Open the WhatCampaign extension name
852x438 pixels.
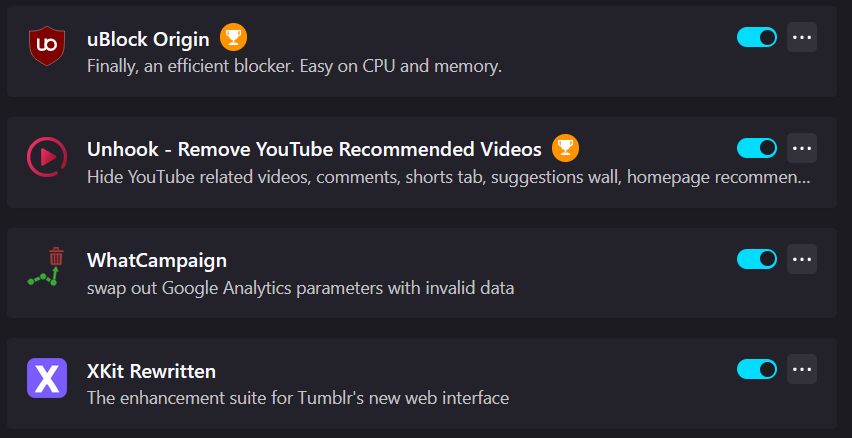tap(156, 261)
